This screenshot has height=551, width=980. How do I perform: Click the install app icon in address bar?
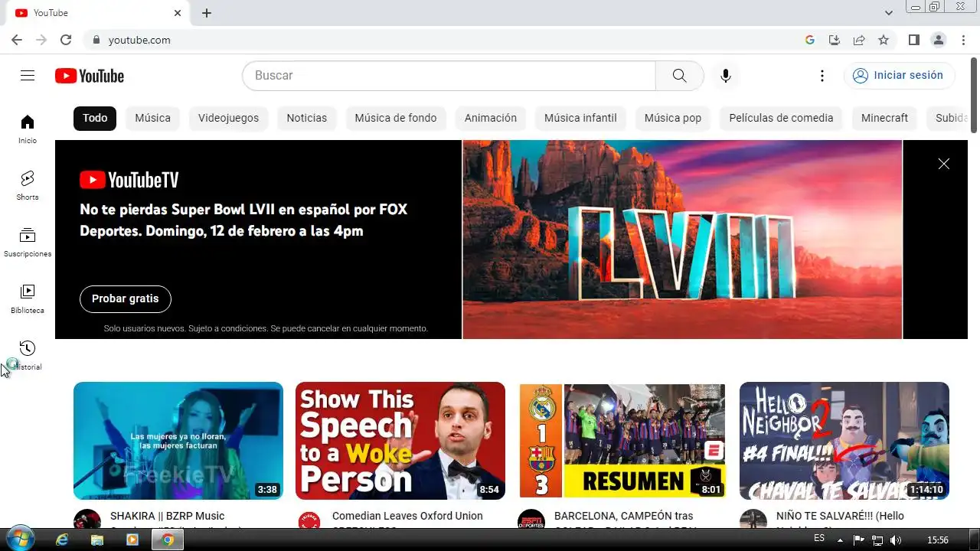[835, 40]
